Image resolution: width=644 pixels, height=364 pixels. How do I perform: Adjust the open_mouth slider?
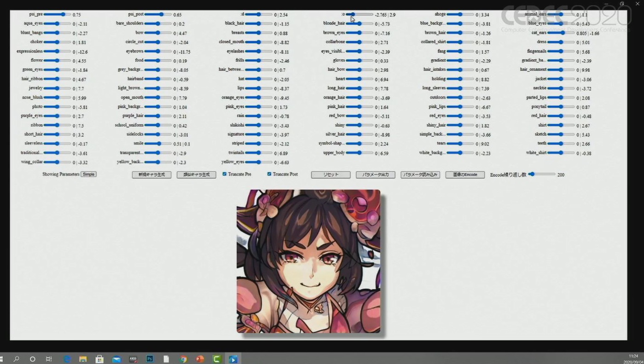(158, 97)
